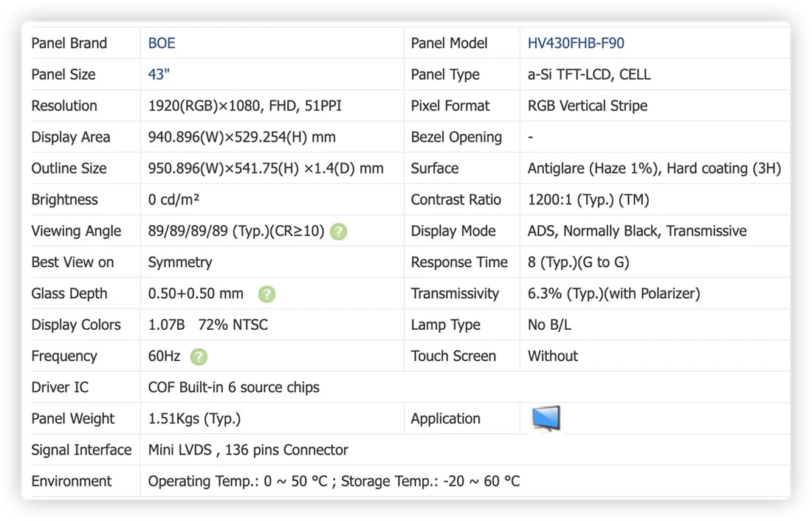
Task: Click the Driver IC label
Action: [x=60, y=387]
